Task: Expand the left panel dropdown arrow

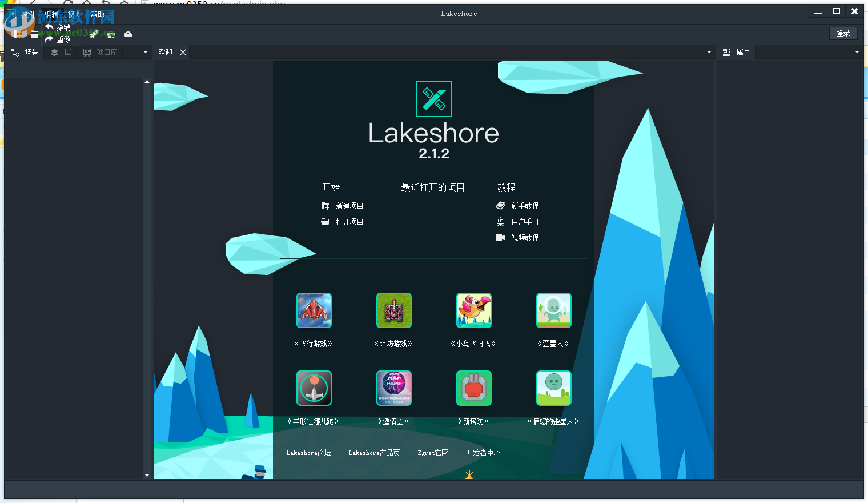Action: pyautogui.click(x=145, y=52)
